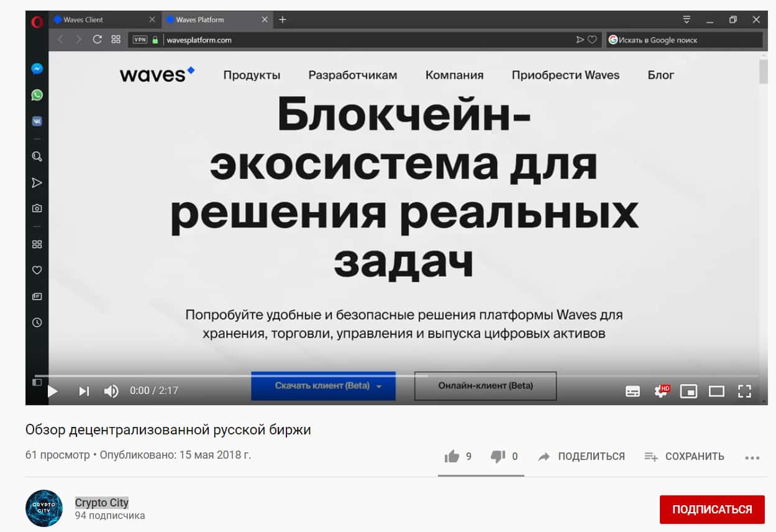Click the 0:00 / 2:17 time display
The height and width of the screenshot is (532, 776).
154,391
